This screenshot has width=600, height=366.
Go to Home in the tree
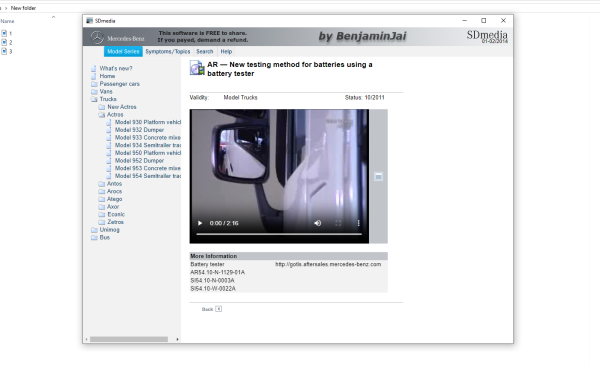coord(107,76)
